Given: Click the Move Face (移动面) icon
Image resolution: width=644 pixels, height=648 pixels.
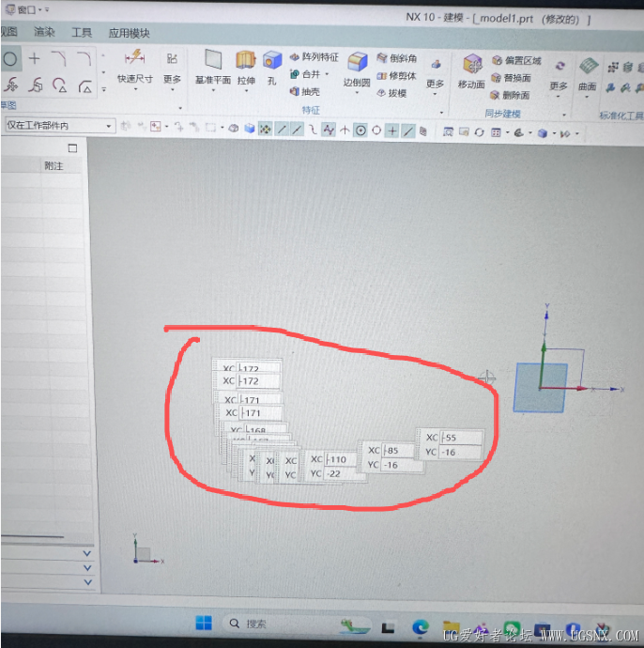Looking at the screenshot, I should tap(472, 71).
